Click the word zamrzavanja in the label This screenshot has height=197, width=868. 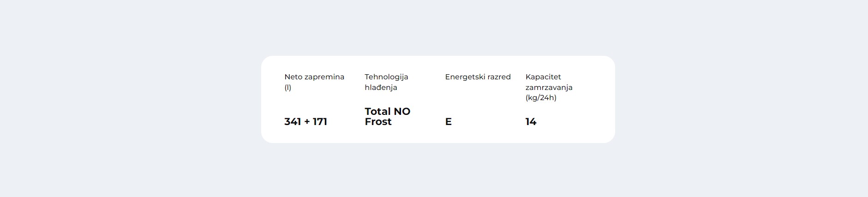coord(549,88)
